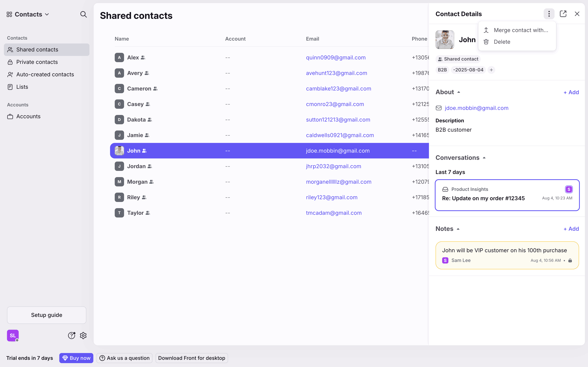
Task: Open the Contacts workspace dropdown
Action: click(x=28, y=14)
